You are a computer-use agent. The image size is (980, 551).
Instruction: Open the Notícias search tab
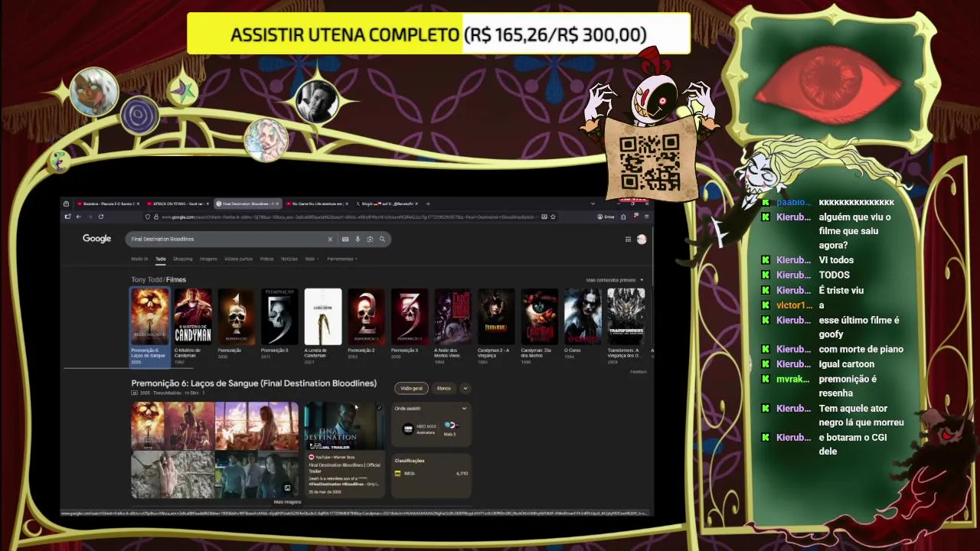click(289, 259)
